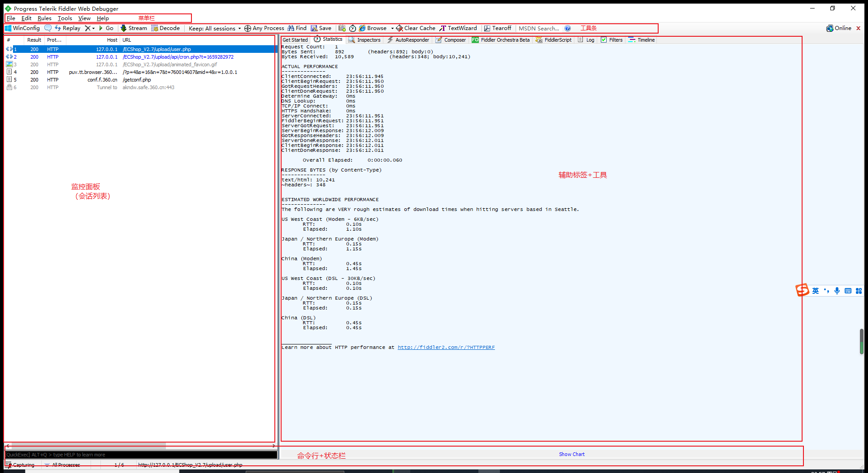The height and width of the screenshot is (473, 868).
Task: Click the Online status indicator
Action: (839, 28)
